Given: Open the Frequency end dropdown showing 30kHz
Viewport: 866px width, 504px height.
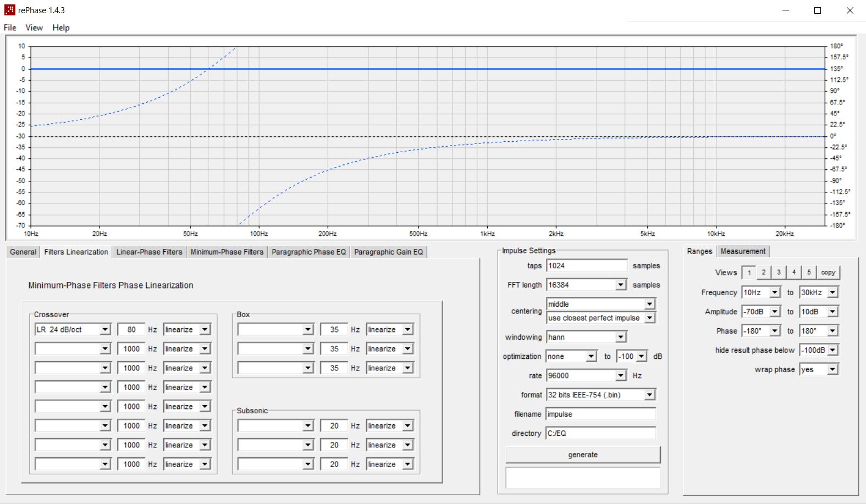Looking at the screenshot, I should [819, 292].
